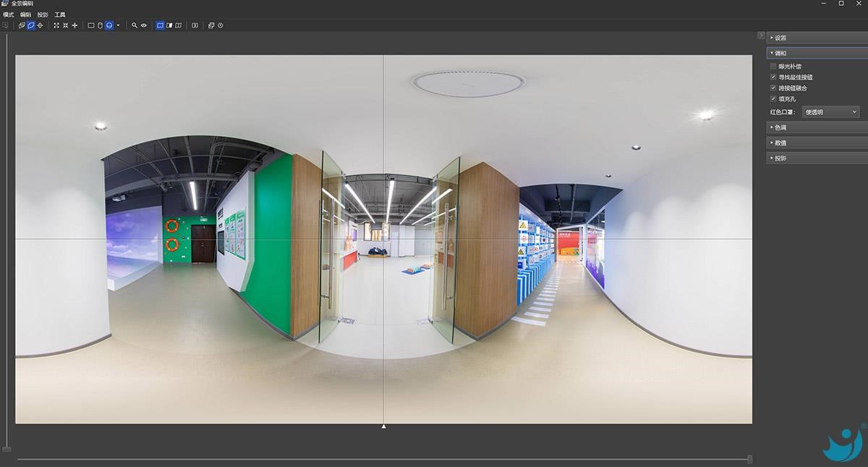The height and width of the screenshot is (467, 868).
Task: Select the spherical projection circle icon
Action: tap(109, 25)
